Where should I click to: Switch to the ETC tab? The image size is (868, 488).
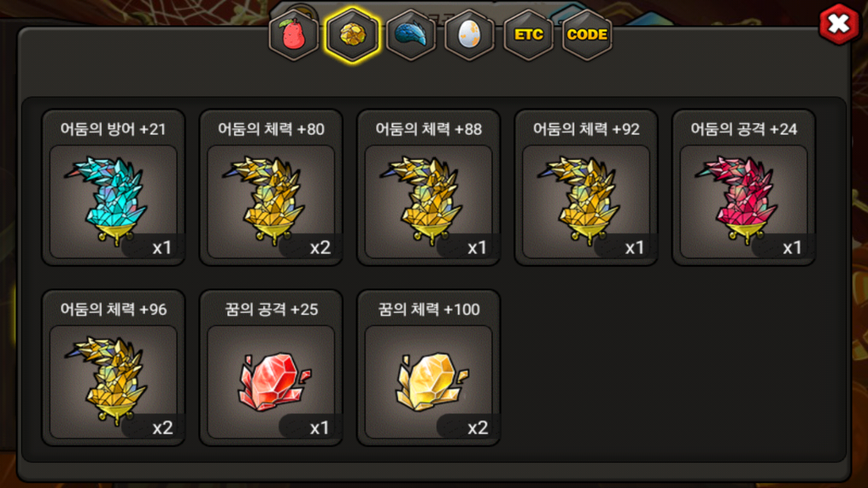tap(528, 35)
